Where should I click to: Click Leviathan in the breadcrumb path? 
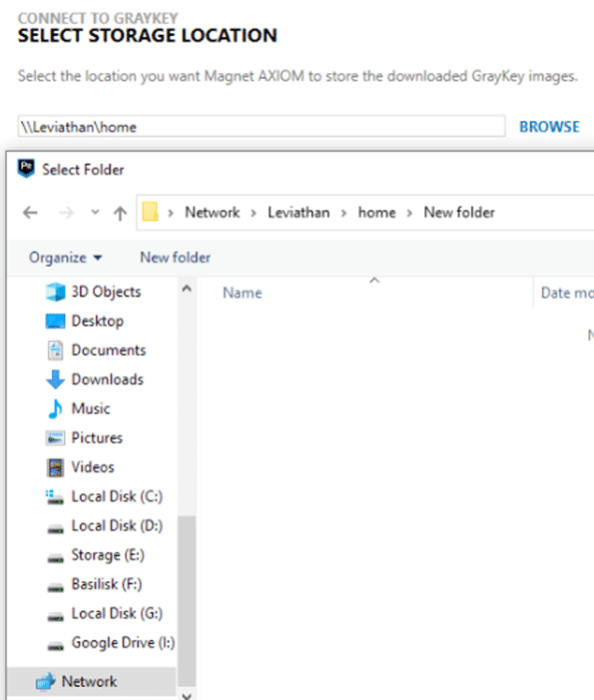(x=298, y=213)
